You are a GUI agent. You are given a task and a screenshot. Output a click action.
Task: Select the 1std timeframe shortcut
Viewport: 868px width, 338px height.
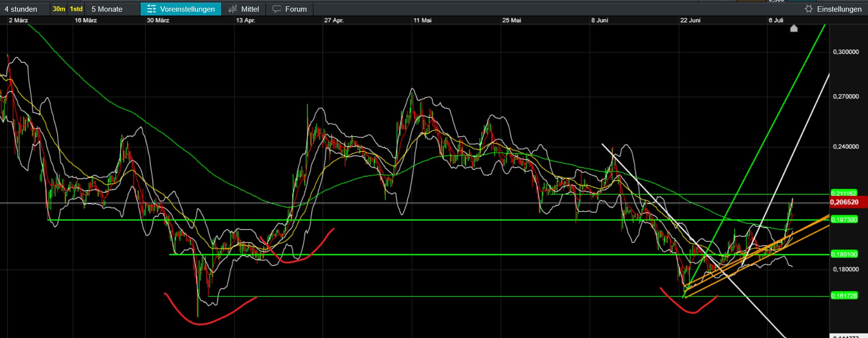(x=76, y=9)
